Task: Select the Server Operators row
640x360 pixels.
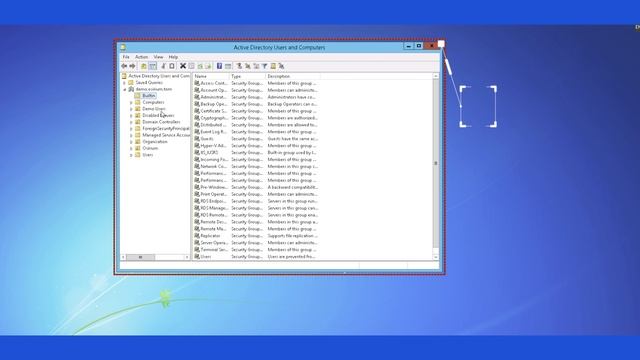Action: [256, 242]
